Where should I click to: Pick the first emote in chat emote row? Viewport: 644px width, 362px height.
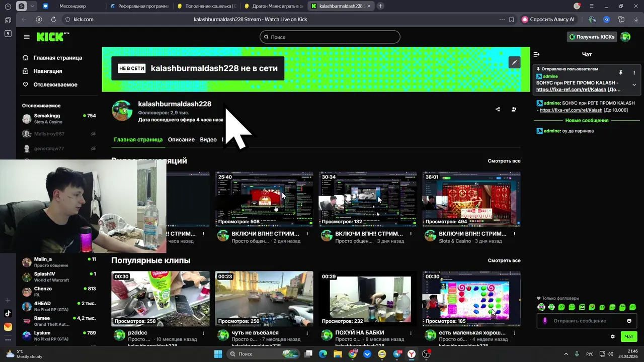click(541, 307)
